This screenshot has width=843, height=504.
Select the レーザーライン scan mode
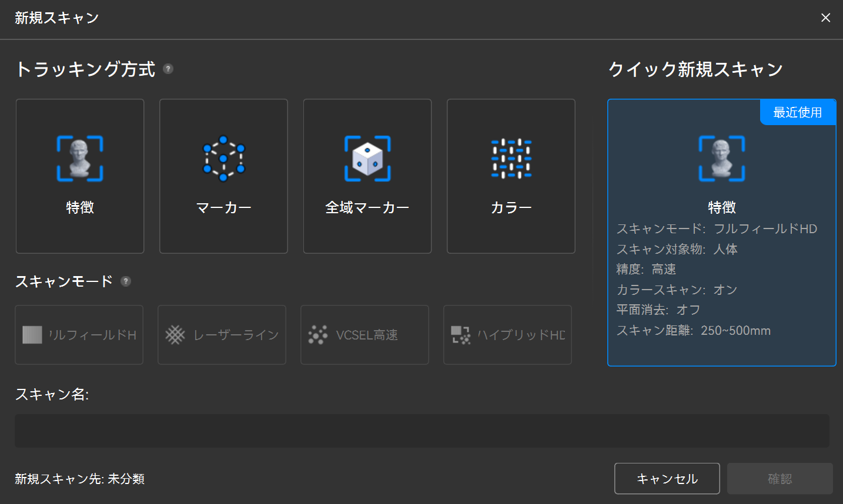[x=222, y=335]
